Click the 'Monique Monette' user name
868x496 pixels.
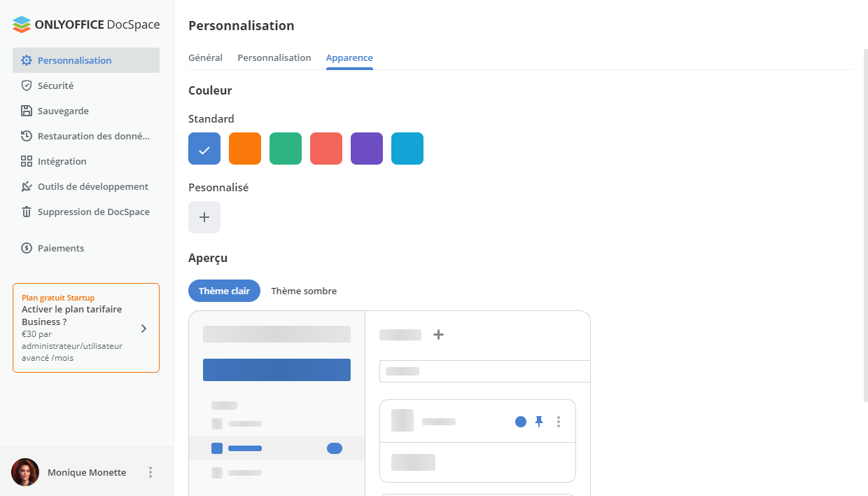[x=87, y=472]
